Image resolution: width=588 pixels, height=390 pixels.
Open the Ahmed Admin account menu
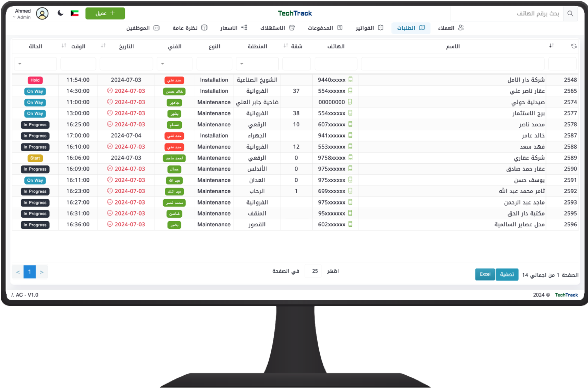(x=22, y=14)
